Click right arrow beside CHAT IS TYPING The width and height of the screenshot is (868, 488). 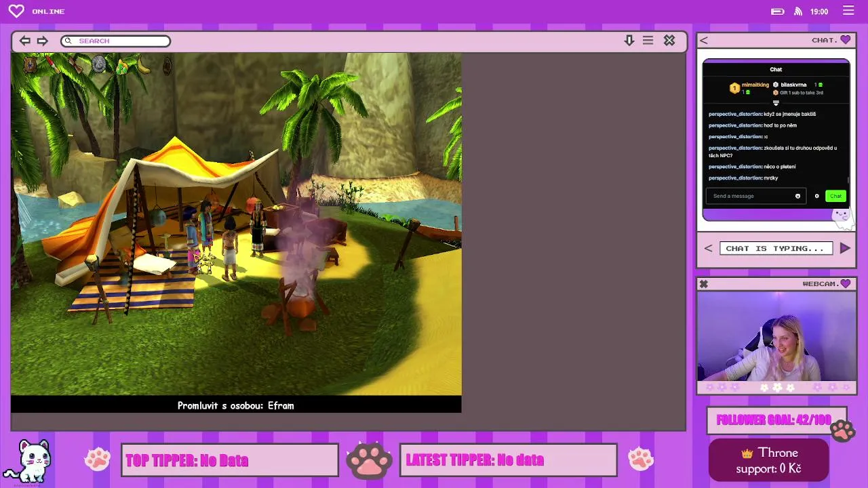coord(845,249)
